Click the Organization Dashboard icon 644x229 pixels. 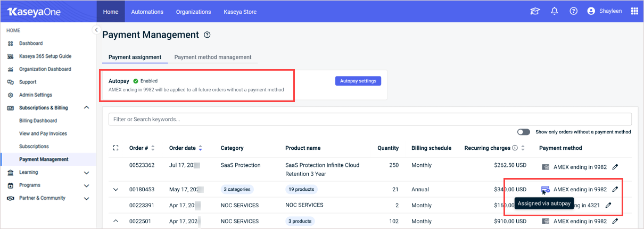(10, 69)
